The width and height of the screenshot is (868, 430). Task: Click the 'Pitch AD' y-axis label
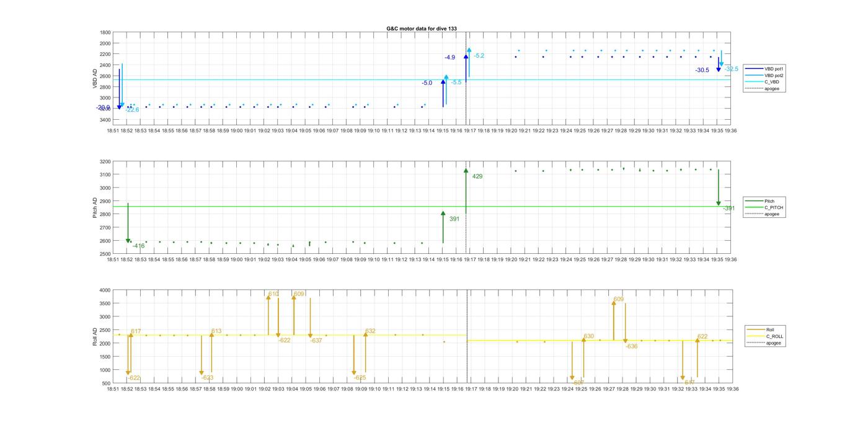click(95, 207)
